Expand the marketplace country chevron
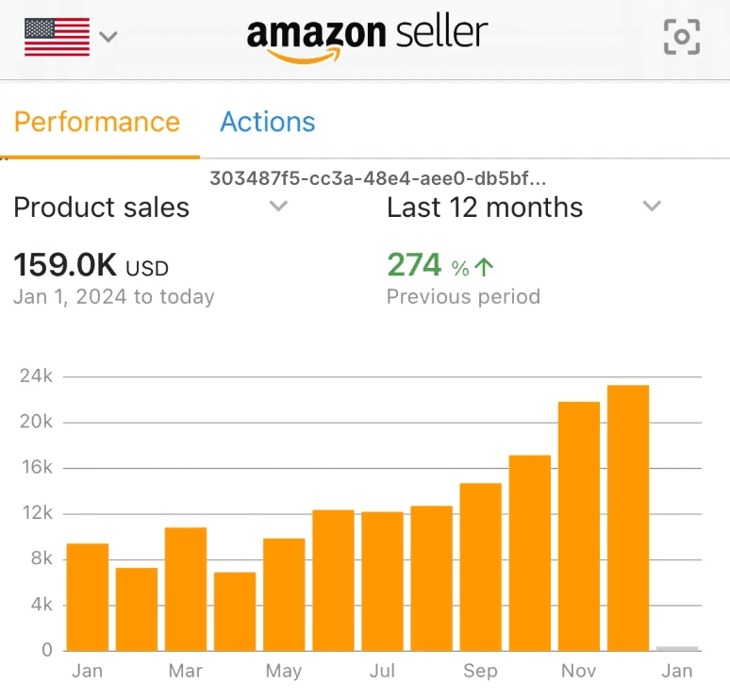The width and height of the screenshot is (730, 700). 108,37
